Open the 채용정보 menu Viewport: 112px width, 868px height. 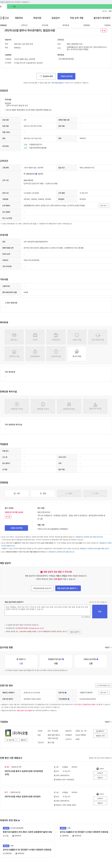click(19, 18)
